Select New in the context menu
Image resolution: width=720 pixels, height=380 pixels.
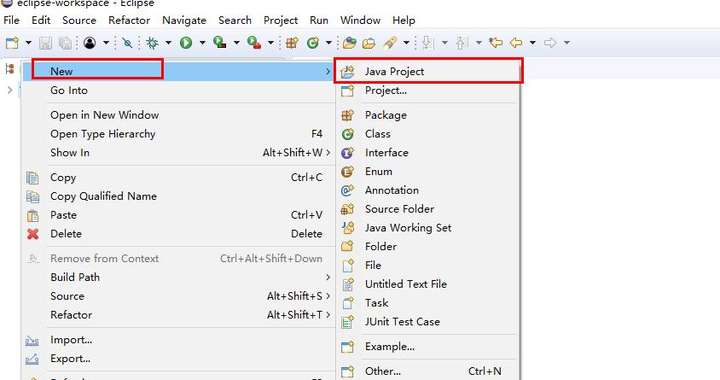click(x=178, y=71)
